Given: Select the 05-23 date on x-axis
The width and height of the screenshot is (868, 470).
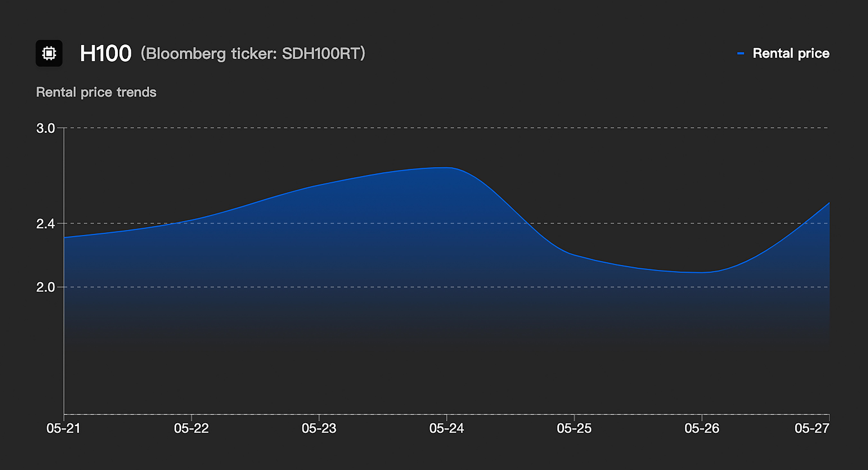Looking at the screenshot, I should 319,428.
